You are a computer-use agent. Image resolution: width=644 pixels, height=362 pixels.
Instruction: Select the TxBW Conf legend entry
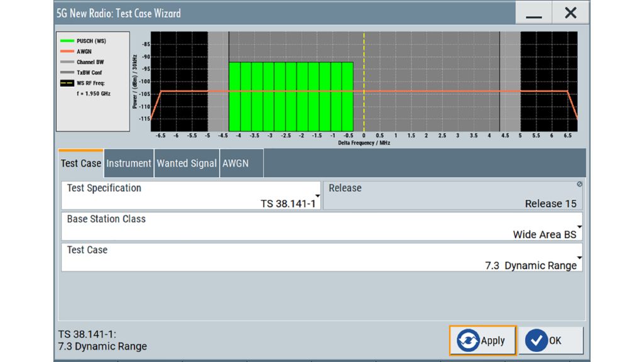click(90, 72)
